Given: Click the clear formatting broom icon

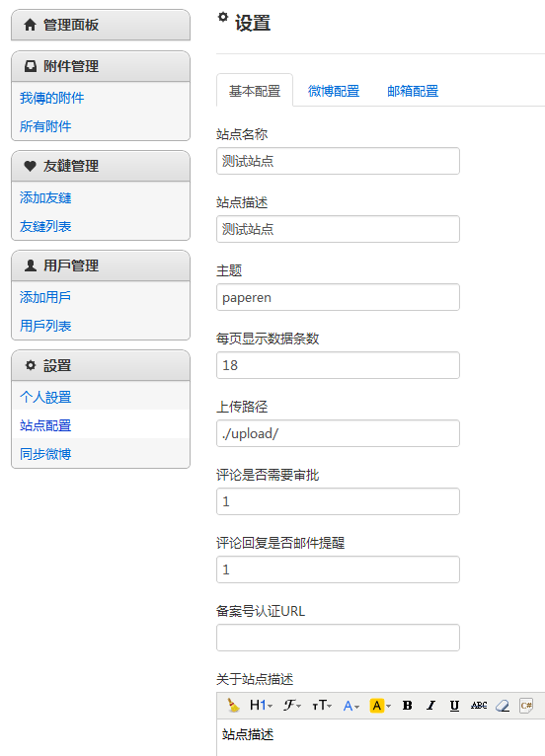Looking at the screenshot, I should (x=233, y=706).
